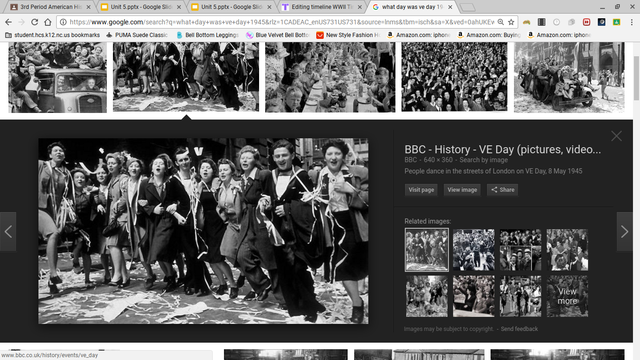The height and width of the screenshot is (360, 640).
Task: Open the Search by image link
Action: [484, 160]
